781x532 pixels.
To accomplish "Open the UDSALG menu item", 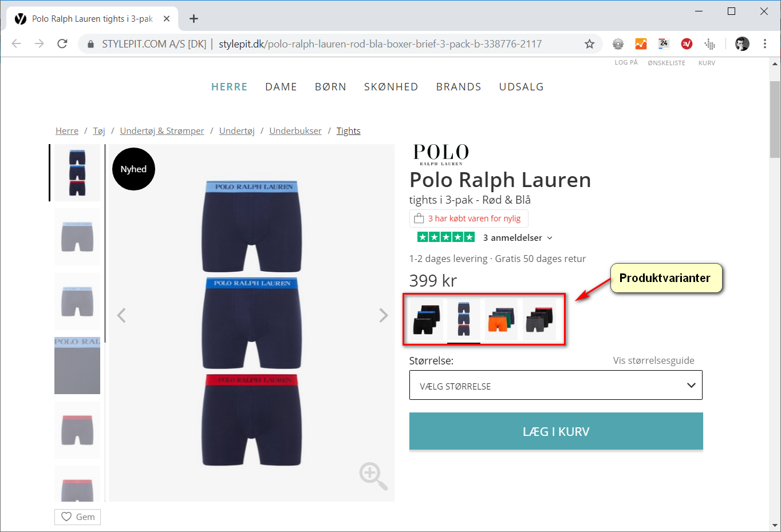I will 522,87.
